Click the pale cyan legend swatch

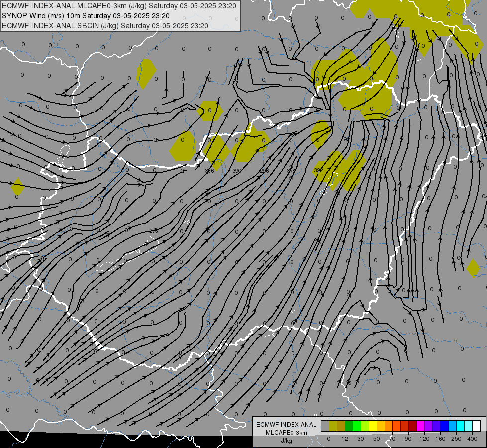(469, 426)
